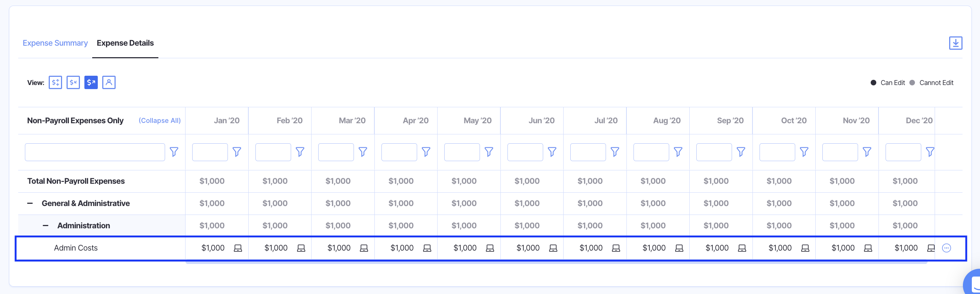Viewport: 980px width, 294px height.
Task: Click the Nov '20 column filter funnel
Action: [867, 152]
